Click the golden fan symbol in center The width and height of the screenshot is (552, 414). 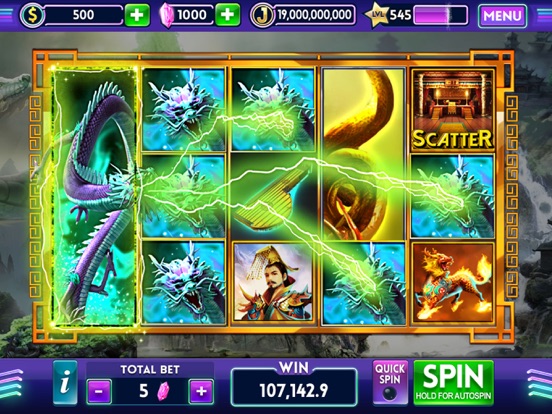pyautogui.click(x=273, y=196)
